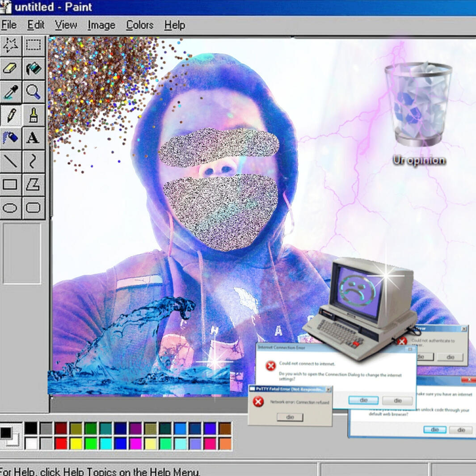Image resolution: width=476 pixels, height=476 pixels.
Task: Open the Image menu
Action: (x=101, y=25)
